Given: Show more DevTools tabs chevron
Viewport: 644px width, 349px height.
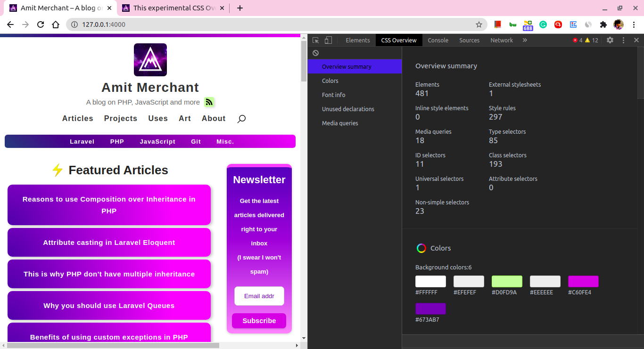Looking at the screenshot, I should 525,41.
